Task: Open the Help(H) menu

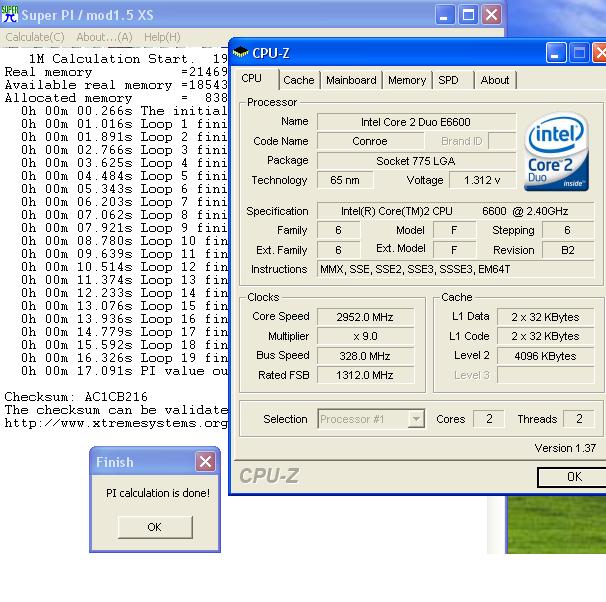Action: click(162, 37)
